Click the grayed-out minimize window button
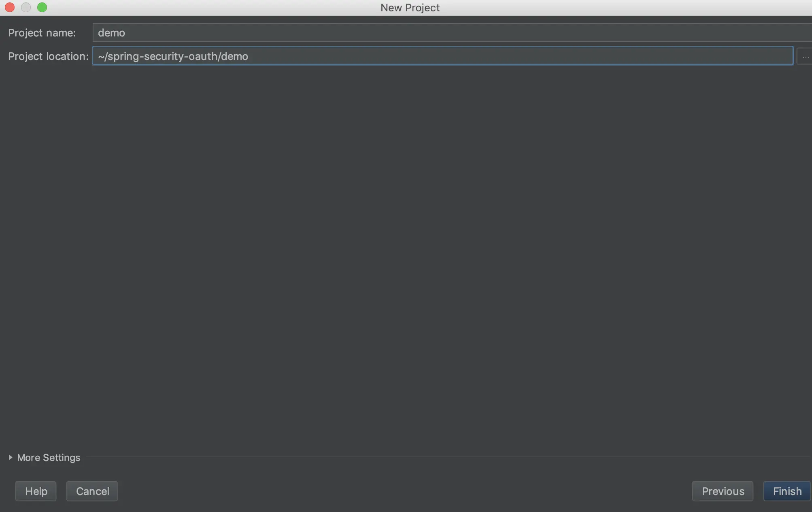 coord(26,7)
